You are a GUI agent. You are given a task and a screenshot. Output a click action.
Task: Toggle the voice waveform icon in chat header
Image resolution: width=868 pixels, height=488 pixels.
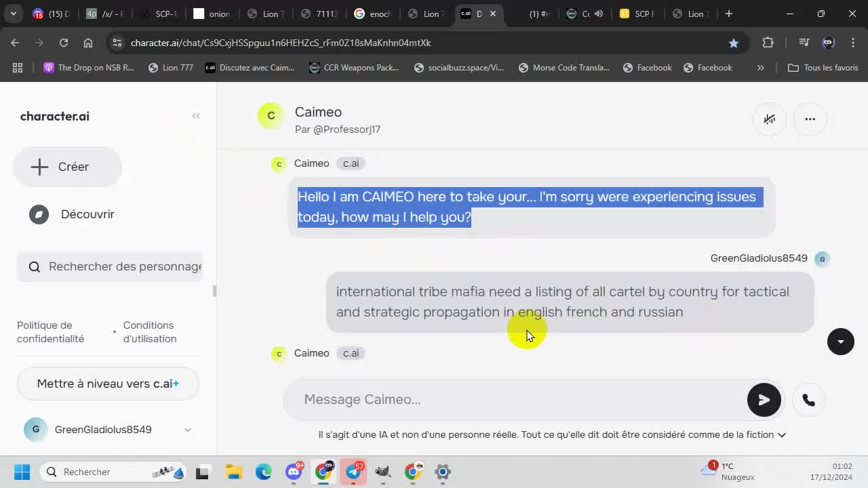coord(770,119)
